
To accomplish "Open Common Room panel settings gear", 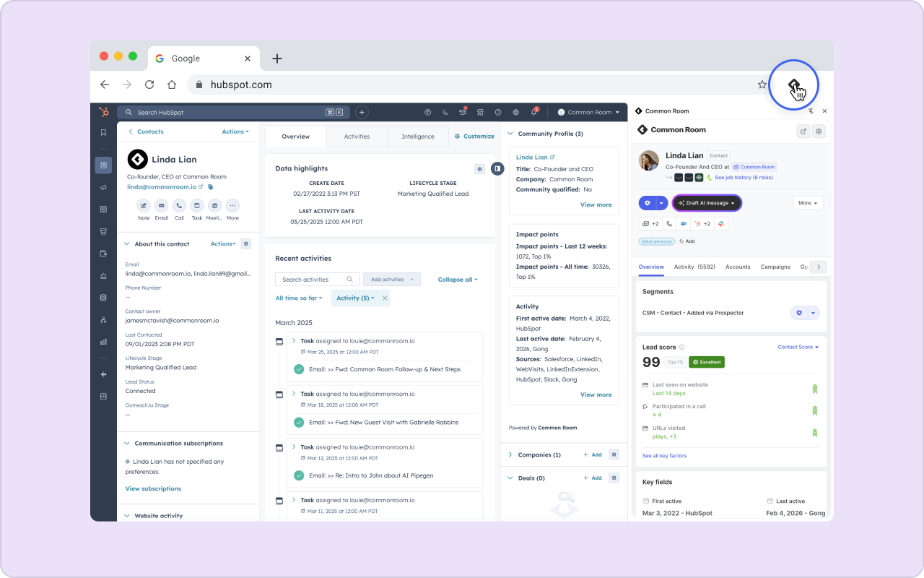I will pyautogui.click(x=819, y=131).
